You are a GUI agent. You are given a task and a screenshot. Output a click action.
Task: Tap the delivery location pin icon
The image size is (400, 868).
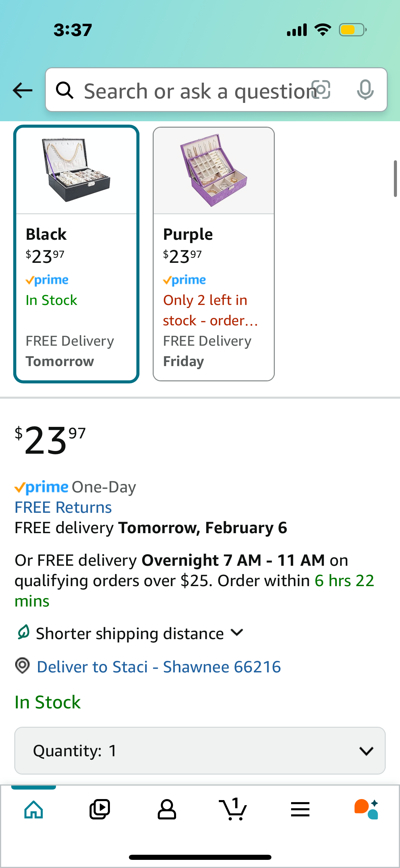click(x=22, y=666)
